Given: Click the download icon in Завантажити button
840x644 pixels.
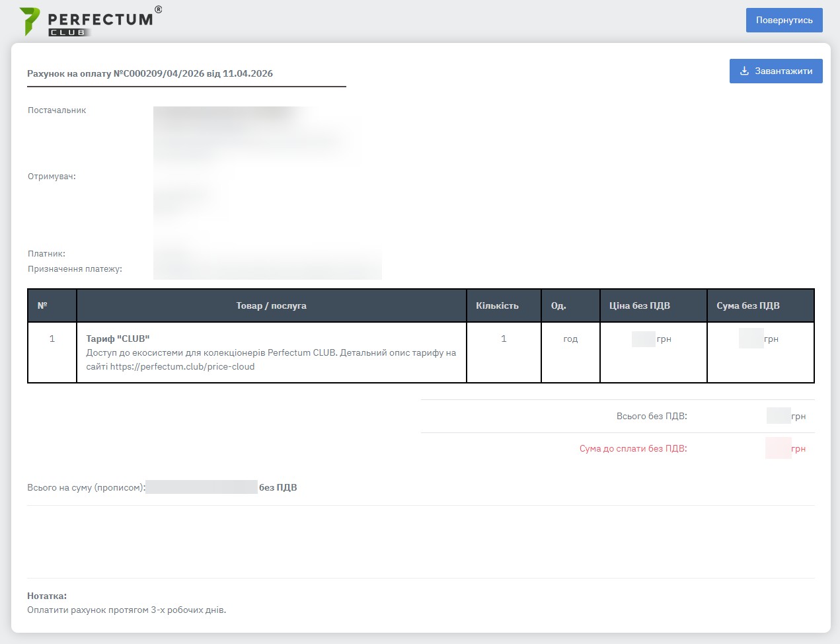Looking at the screenshot, I should 744,71.
